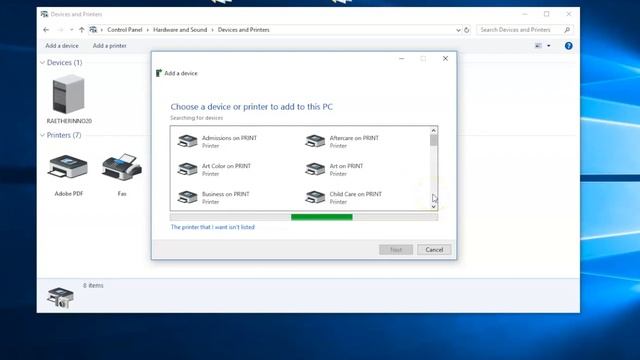Click Add a device in the toolbar
Image resolution: width=640 pixels, height=360 pixels.
pyautogui.click(x=62, y=46)
